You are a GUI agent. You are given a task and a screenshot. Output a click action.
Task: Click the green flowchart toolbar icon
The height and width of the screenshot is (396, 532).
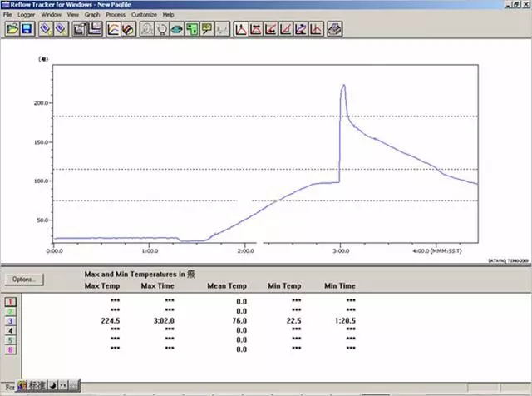[192, 29]
